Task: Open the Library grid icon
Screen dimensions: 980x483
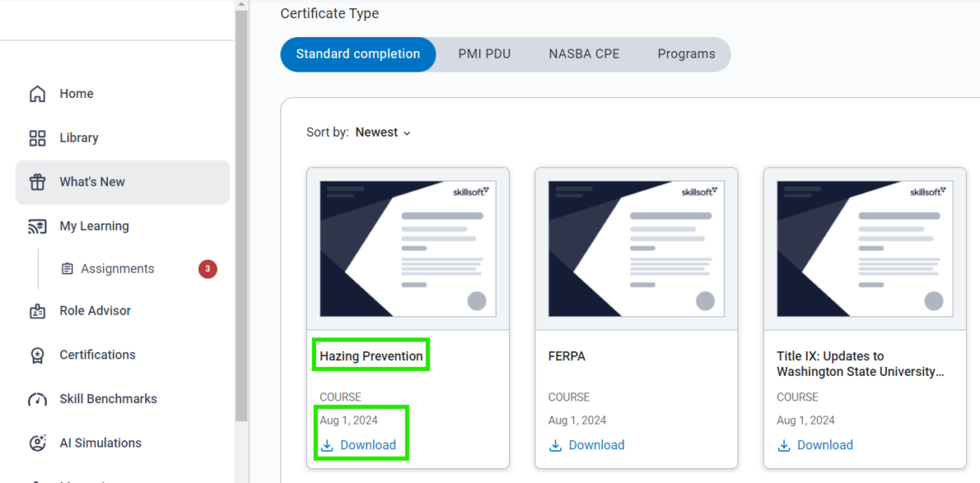Action: tap(37, 138)
